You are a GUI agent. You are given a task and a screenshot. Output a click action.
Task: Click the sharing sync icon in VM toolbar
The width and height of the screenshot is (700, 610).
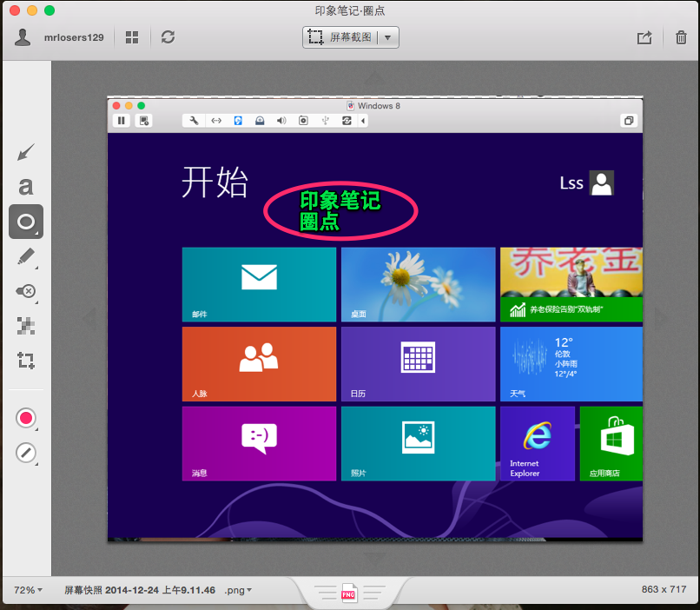pos(347,121)
